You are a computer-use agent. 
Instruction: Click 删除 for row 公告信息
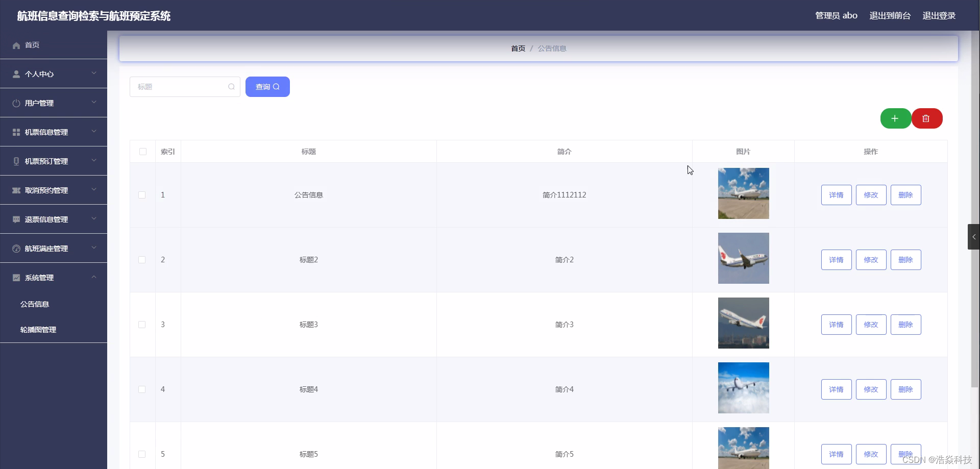905,195
